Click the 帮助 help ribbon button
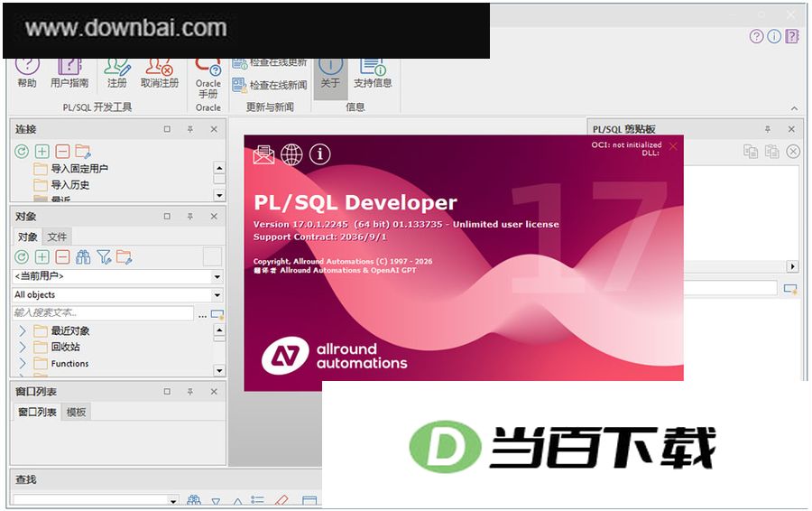The height and width of the screenshot is (511, 812). pyautogui.click(x=27, y=74)
